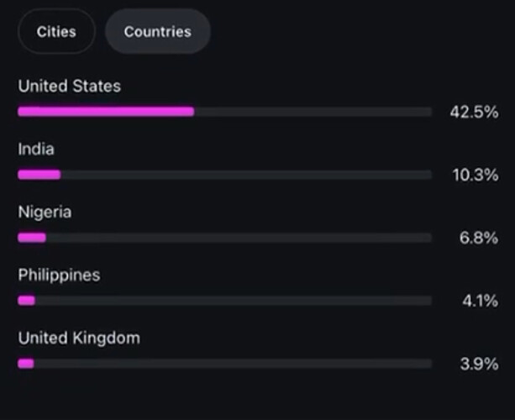This screenshot has height=420, width=515.
Task: Click the gray unfilled United States bar track
Action: tap(313, 112)
